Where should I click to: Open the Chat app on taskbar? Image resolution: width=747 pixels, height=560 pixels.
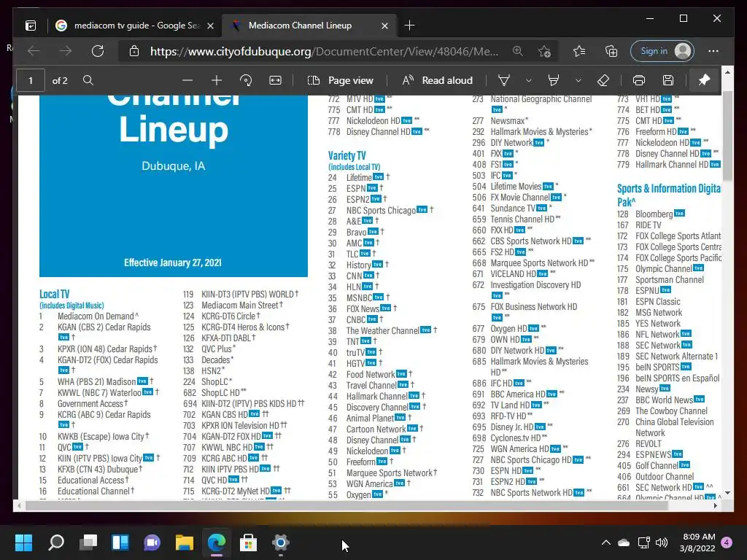pyautogui.click(x=152, y=542)
